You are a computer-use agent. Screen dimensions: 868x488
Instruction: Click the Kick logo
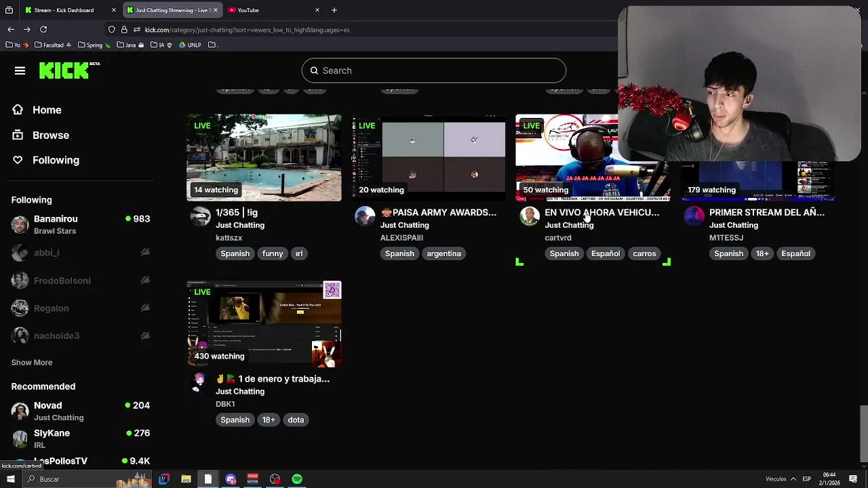[69, 70]
